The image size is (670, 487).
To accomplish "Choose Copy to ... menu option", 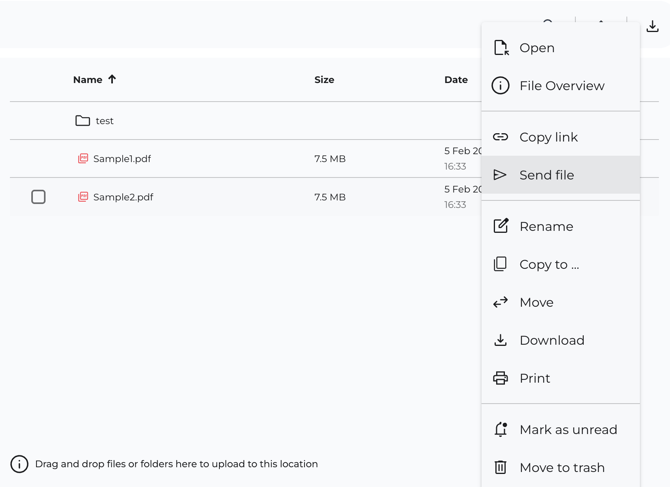I will pyautogui.click(x=549, y=264).
